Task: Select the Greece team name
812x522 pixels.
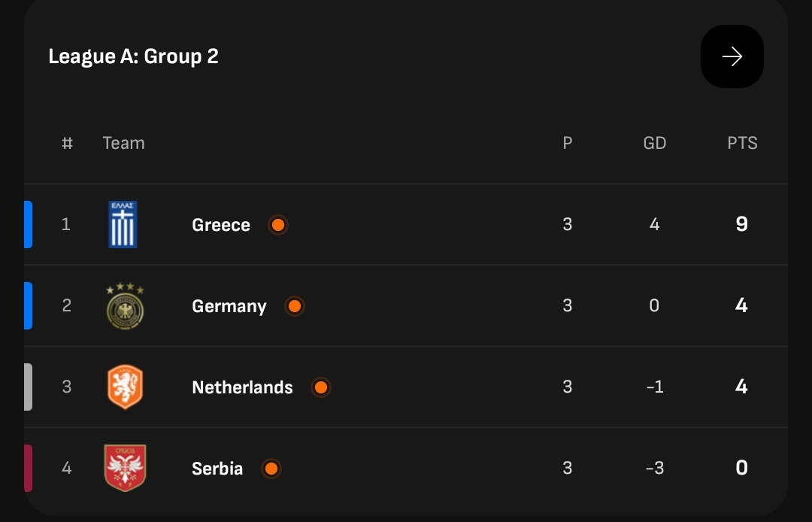Action: point(221,225)
